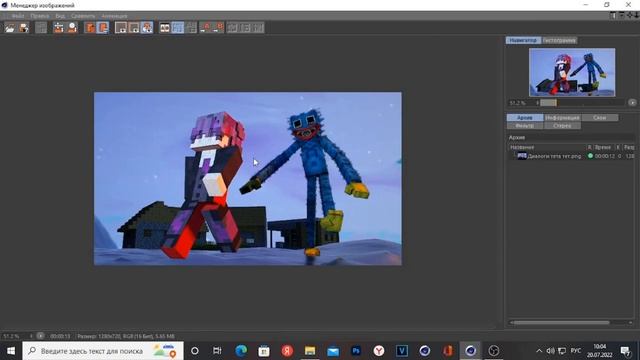Click the first grey framed-image toolbar icon
640x360 pixels.
tap(121, 28)
